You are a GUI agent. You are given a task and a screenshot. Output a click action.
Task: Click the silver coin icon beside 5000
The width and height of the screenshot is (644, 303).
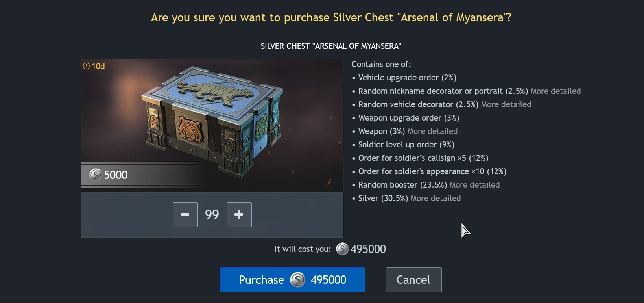pyautogui.click(x=96, y=175)
